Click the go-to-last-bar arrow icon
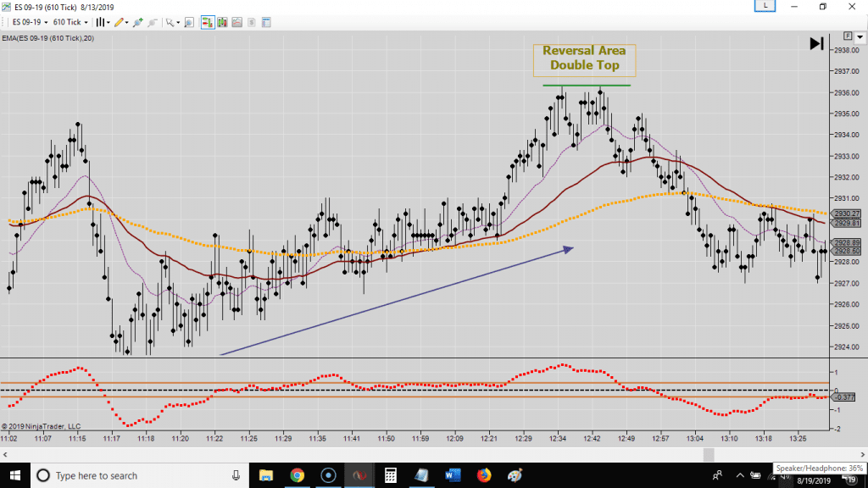This screenshot has width=868, height=488. pos(816,44)
